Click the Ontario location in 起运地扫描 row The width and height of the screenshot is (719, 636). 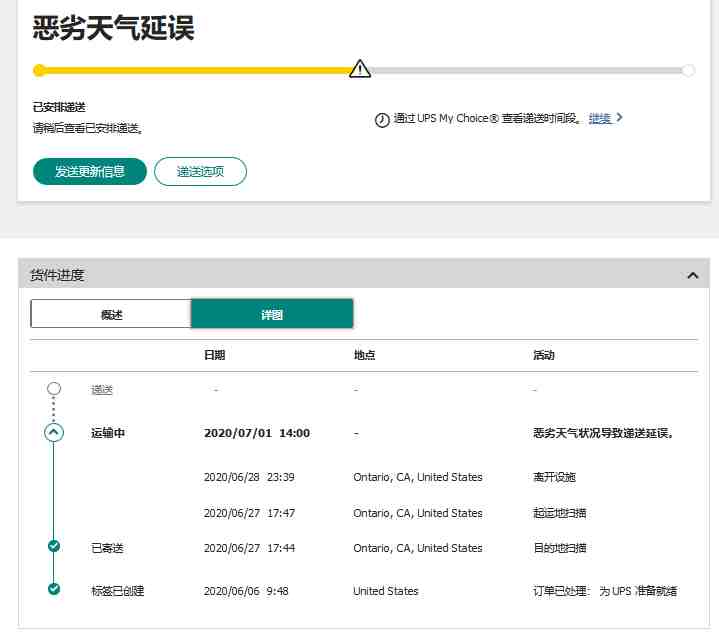(418, 513)
